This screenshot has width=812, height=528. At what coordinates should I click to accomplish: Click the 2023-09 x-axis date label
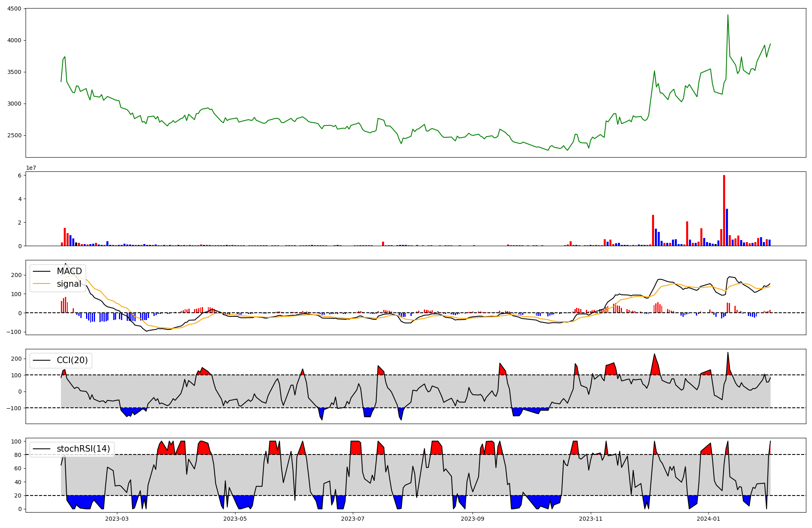coord(473,519)
